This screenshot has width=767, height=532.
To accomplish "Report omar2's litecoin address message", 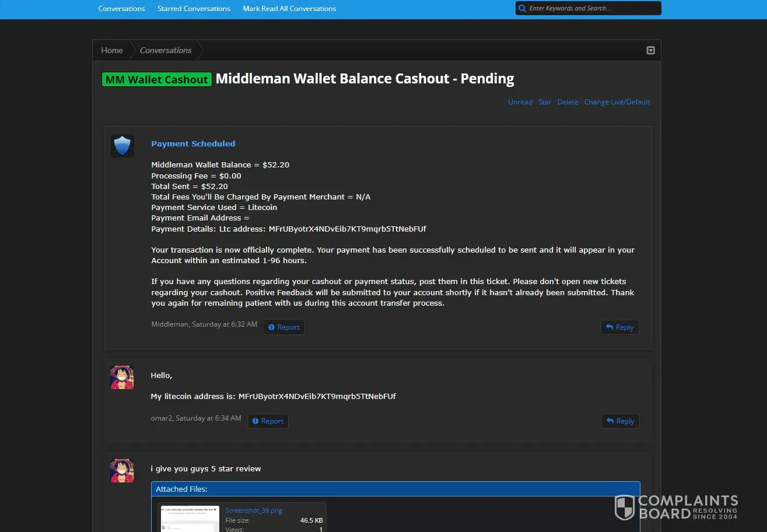I will (x=268, y=421).
